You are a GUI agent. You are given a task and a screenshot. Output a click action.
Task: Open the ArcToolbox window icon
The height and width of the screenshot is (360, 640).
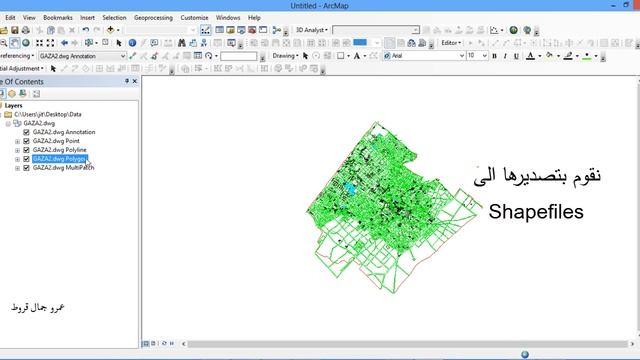252,30
